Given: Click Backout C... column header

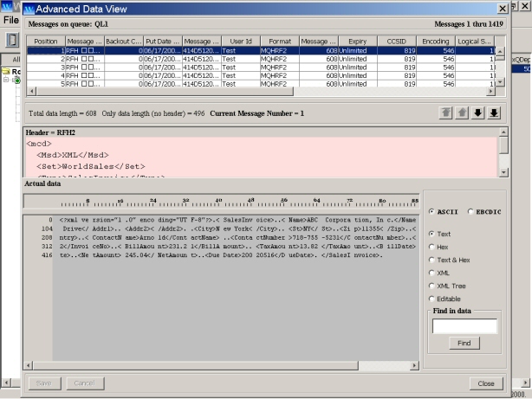Looking at the screenshot, I should point(124,41).
